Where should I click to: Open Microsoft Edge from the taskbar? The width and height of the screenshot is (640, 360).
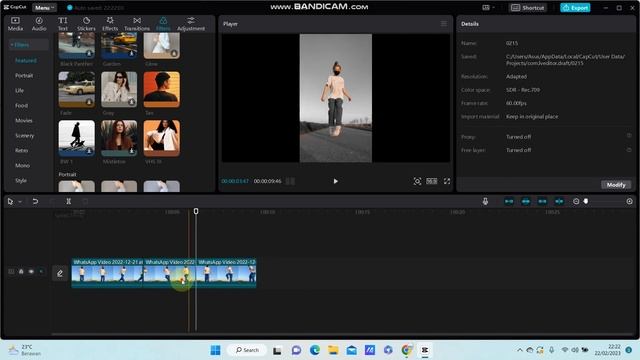pyautogui.click(x=315, y=350)
